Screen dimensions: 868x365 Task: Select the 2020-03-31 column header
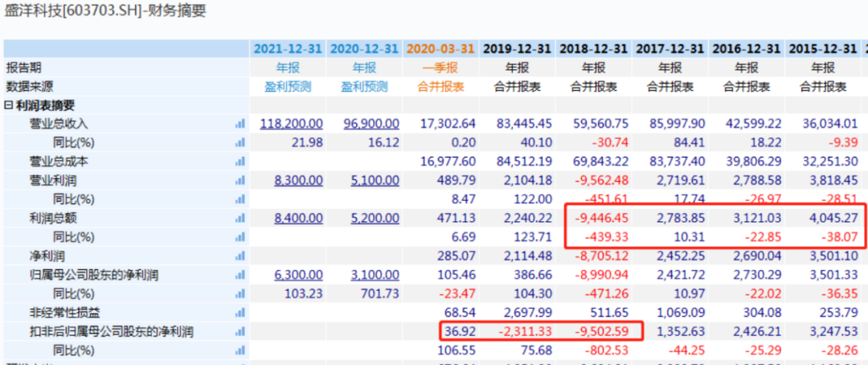[440, 49]
